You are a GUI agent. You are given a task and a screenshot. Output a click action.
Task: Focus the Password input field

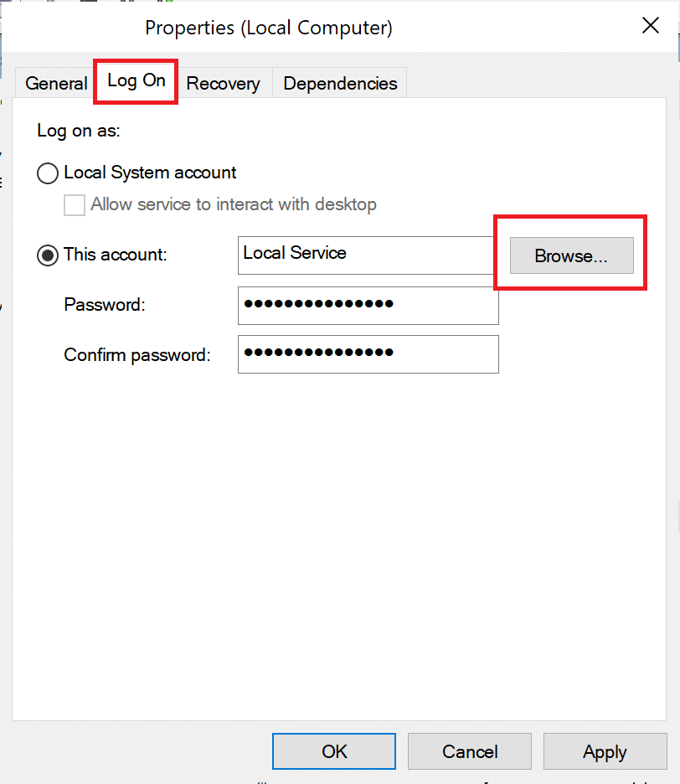tap(368, 305)
